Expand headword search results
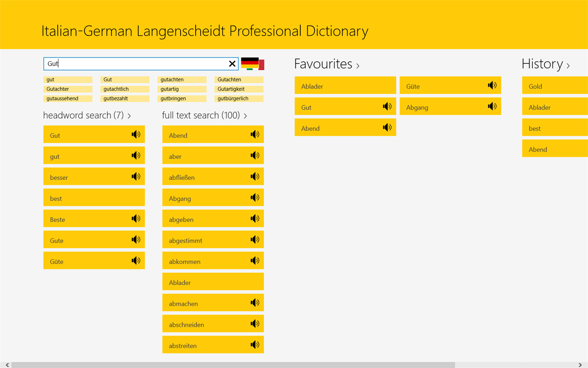This screenshot has height=368, width=588. 87,115
